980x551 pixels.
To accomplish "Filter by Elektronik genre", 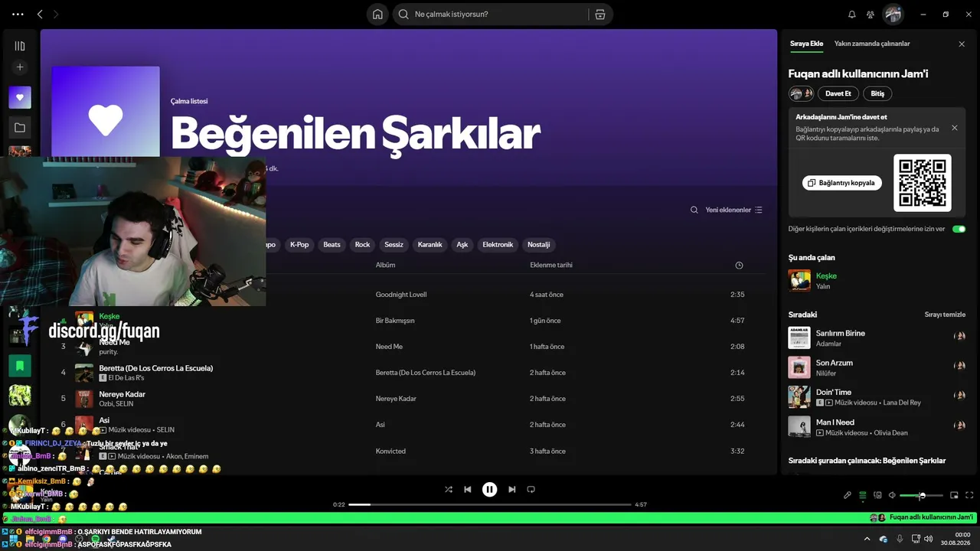I will click(x=498, y=245).
